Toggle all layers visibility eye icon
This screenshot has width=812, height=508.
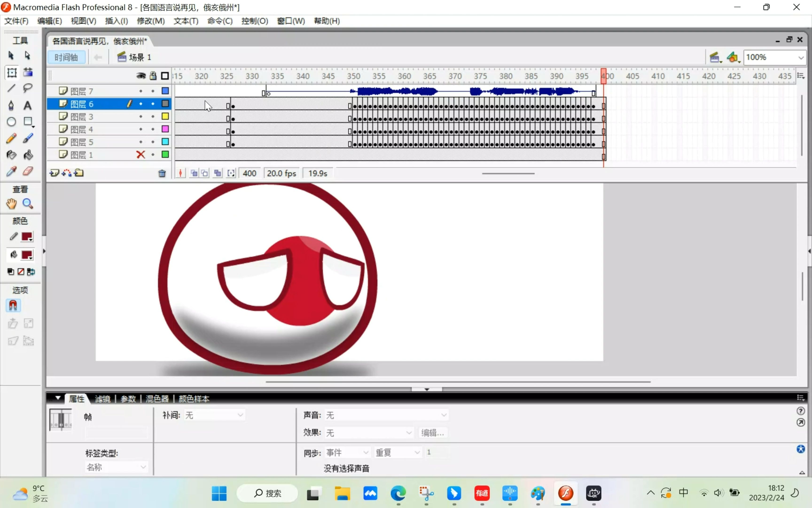coord(141,76)
